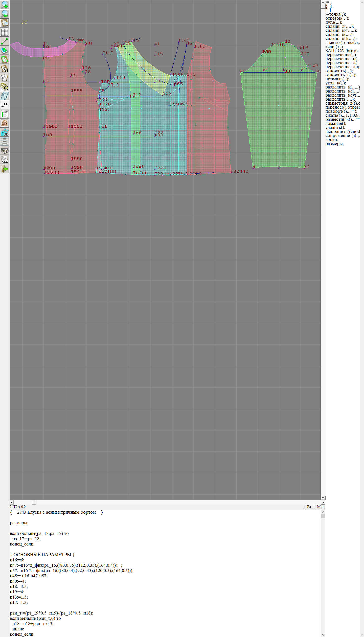364x637 pixels.
Task: Click the zoom out magnifier icon
Action: [5, 14]
